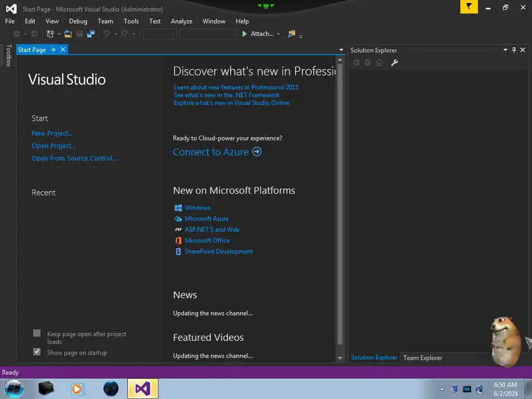Viewport: 532px width, 399px height.
Task: Click the Connect to Azure arrow icon
Action: (x=257, y=151)
